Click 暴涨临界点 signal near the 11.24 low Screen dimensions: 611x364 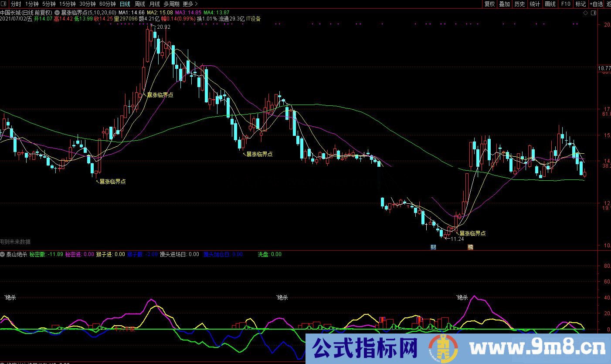(472, 233)
